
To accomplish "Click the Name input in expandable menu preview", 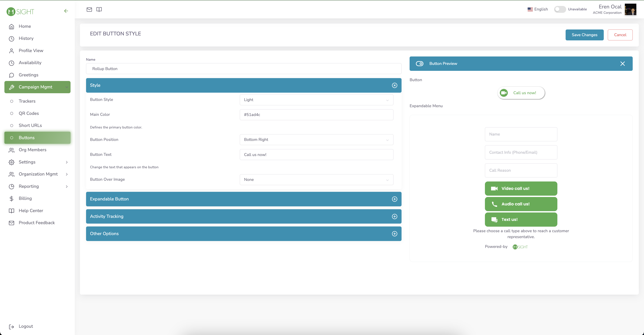I will [521, 134].
